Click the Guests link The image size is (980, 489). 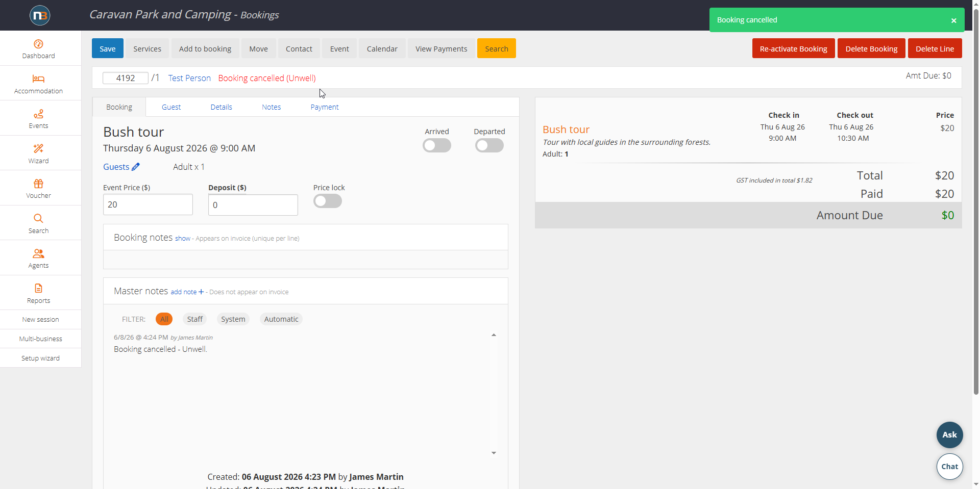(116, 167)
